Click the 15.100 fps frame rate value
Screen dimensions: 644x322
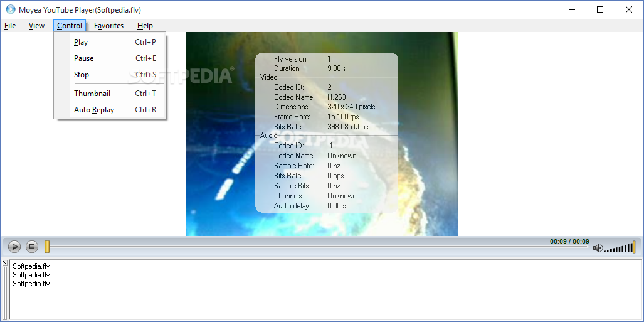(343, 117)
